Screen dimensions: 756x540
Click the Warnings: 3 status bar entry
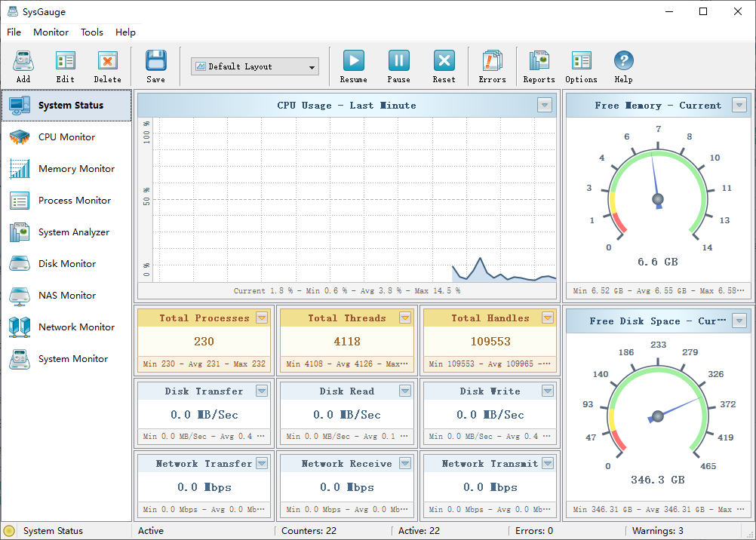[658, 531]
